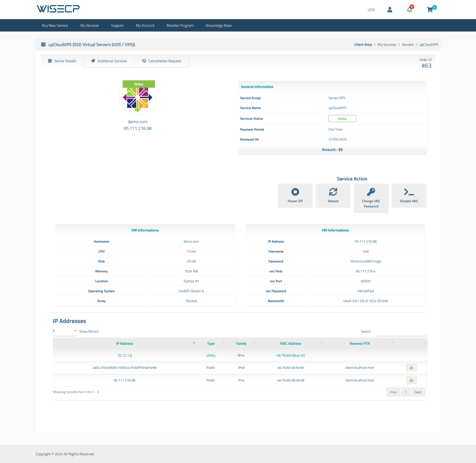Switch to Additional Services tab
This screenshot has height=463, width=476.
[109, 61]
